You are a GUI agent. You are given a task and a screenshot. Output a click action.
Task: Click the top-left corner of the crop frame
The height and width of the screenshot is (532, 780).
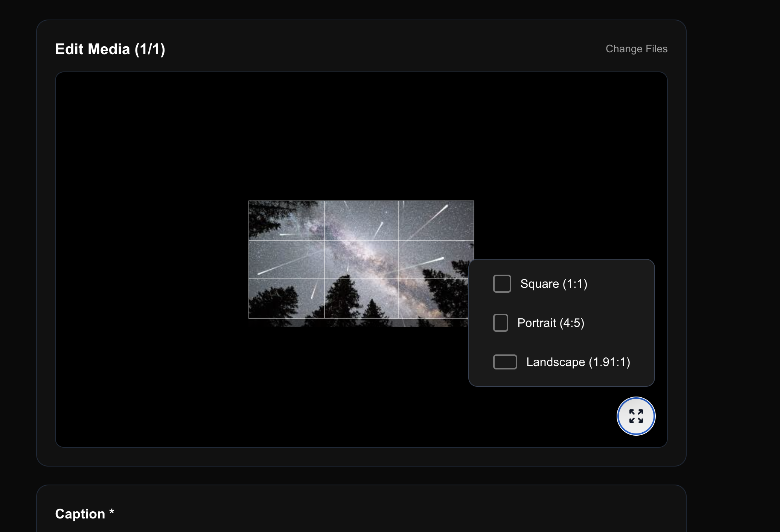pyautogui.click(x=249, y=201)
